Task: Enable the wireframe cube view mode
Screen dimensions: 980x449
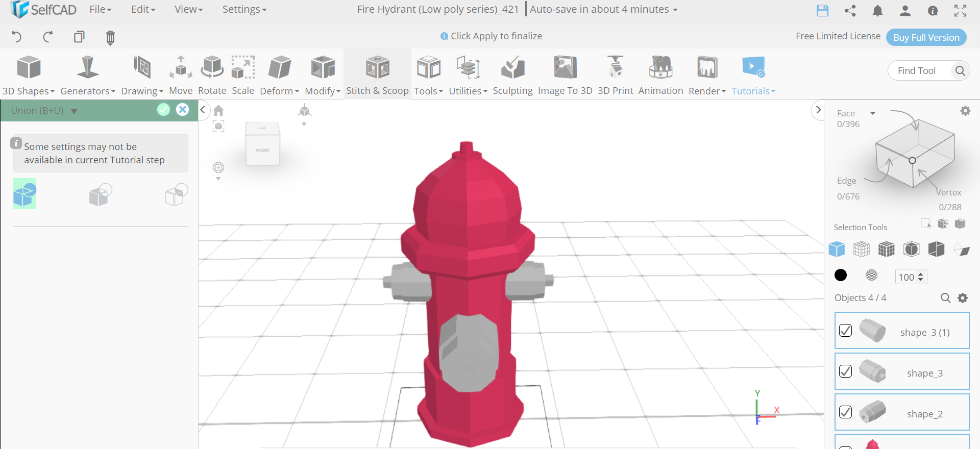Action: 862,249
